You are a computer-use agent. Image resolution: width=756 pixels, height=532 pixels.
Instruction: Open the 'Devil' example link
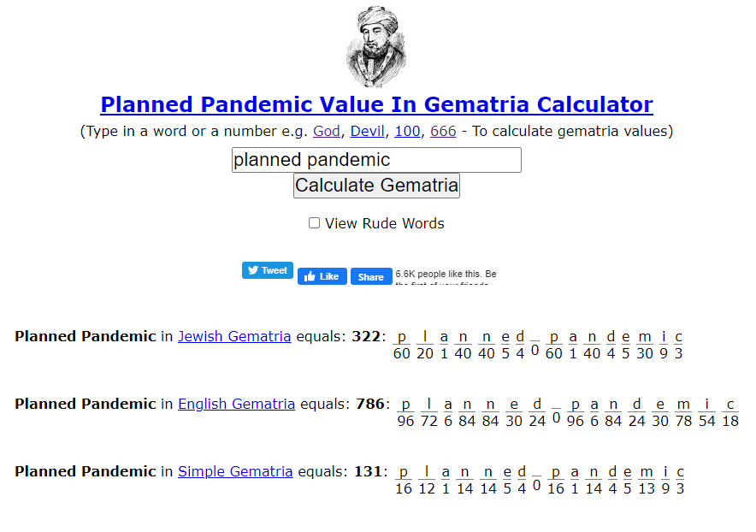pos(368,132)
